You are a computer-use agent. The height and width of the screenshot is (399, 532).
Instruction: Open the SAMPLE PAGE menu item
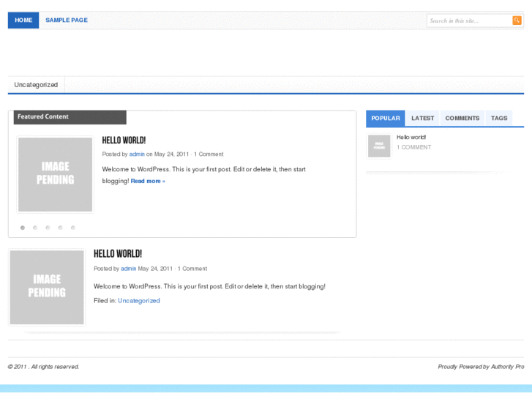click(67, 20)
